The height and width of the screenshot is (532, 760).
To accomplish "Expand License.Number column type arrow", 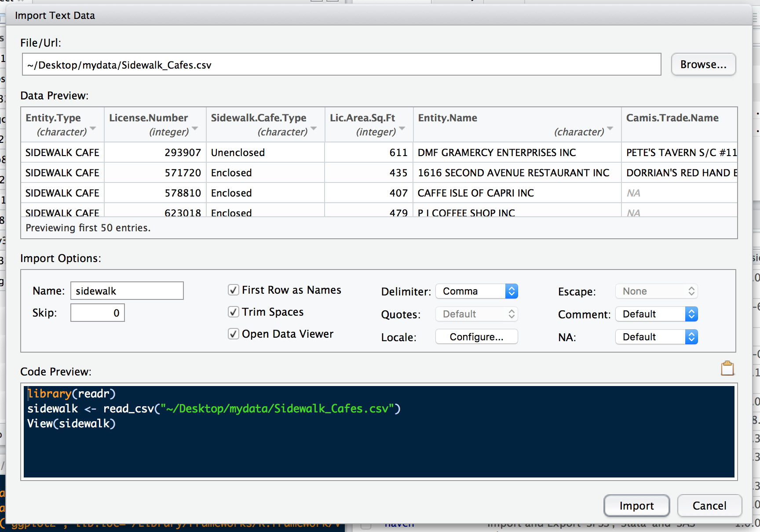I will [x=195, y=128].
